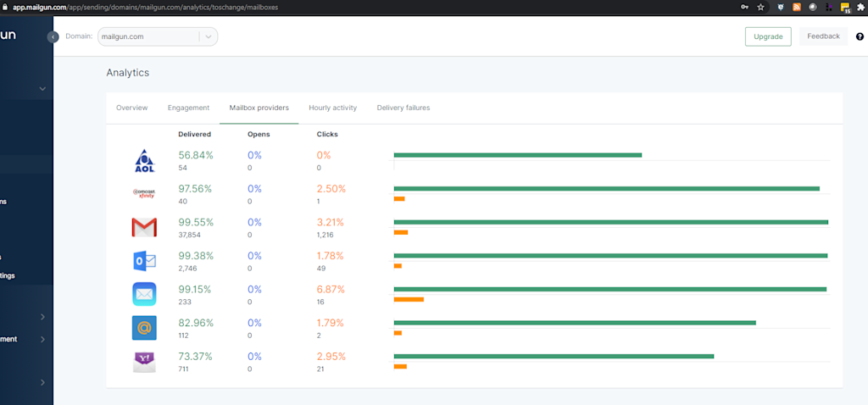This screenshot has width=868, height=405.
Task: Click the 6.87% clicks value
Action: [331, 290]
